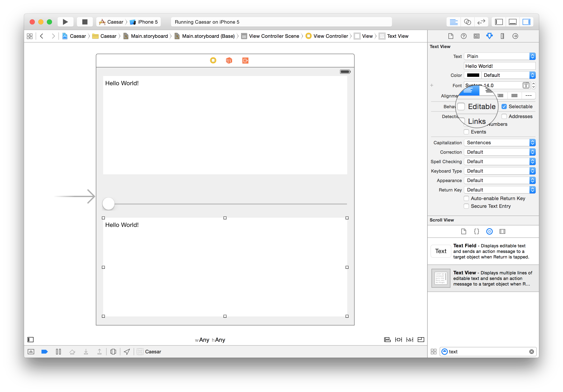Go forward in editor history
Image resolution: width=563 pixels, height=392 pixels.
[53, 36]
